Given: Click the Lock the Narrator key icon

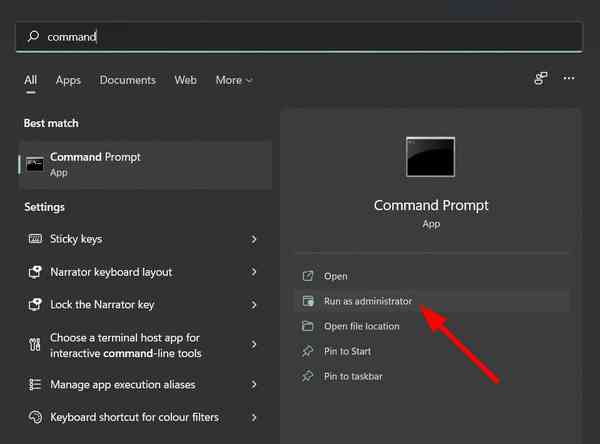Looking at the screenshot, I should [35, 304].
